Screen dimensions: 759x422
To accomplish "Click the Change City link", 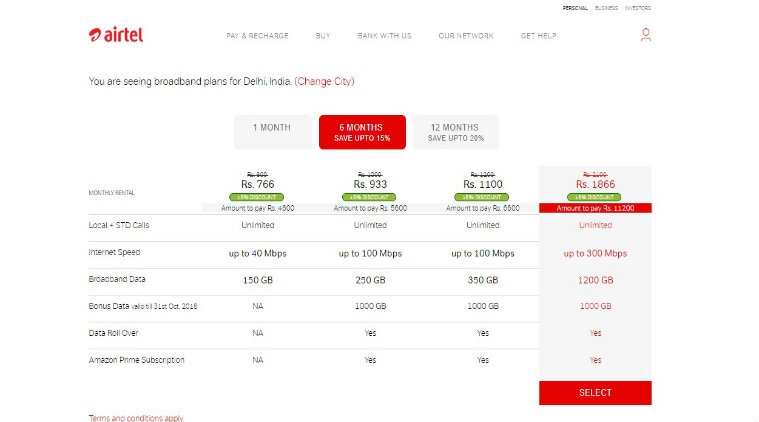I will click(324, 81).
